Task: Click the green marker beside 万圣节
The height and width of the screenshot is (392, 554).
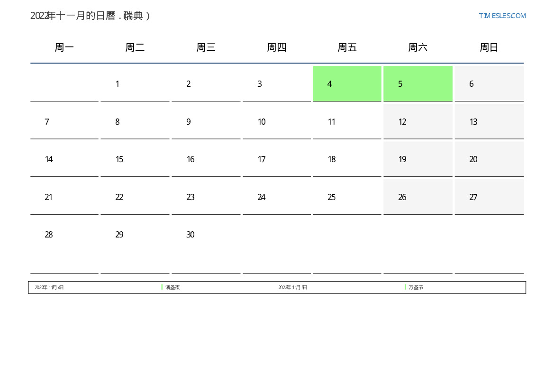Action: click(x=406, y=287)
